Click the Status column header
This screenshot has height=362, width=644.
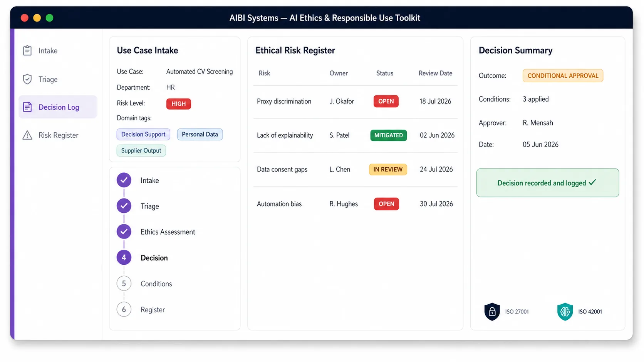click(x=385, y=73)
